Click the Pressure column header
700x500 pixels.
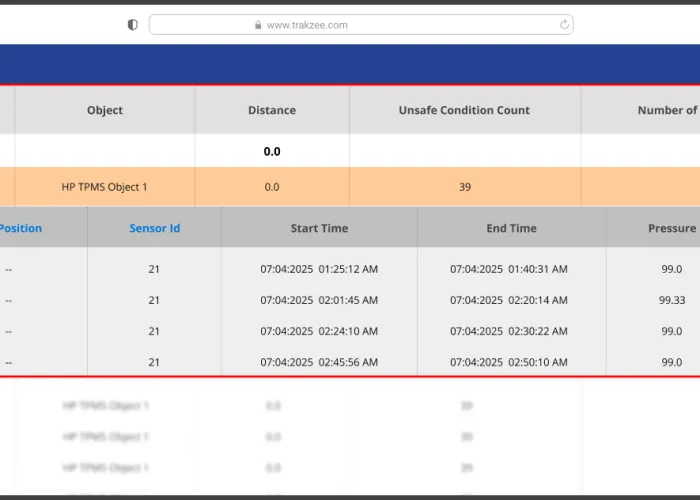671,228
